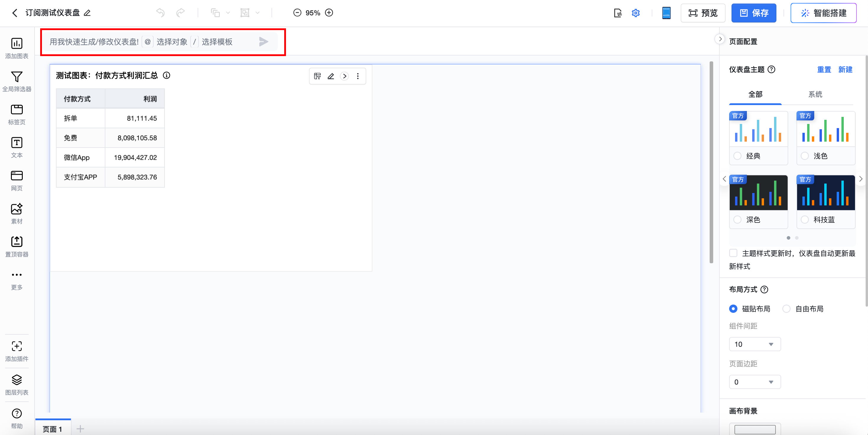The height and width of the screenshot is (435, 868).
Task: Click the send arrow in AI prompt bar
Action: point(264,42)
